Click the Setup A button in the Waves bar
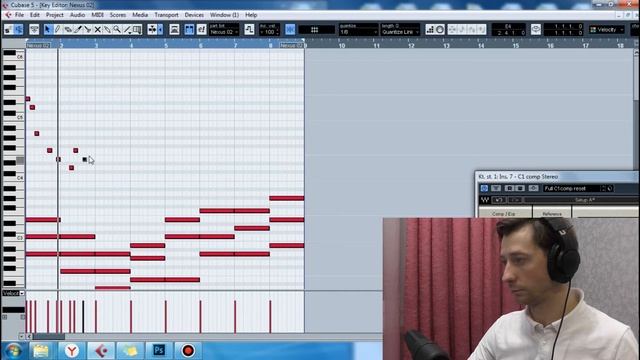The width and height of the screenshot is (640, 360). (x=584, y=200)
